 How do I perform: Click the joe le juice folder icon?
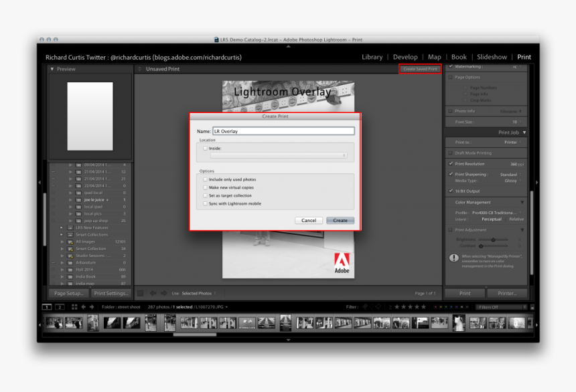[x=78, y=199]
